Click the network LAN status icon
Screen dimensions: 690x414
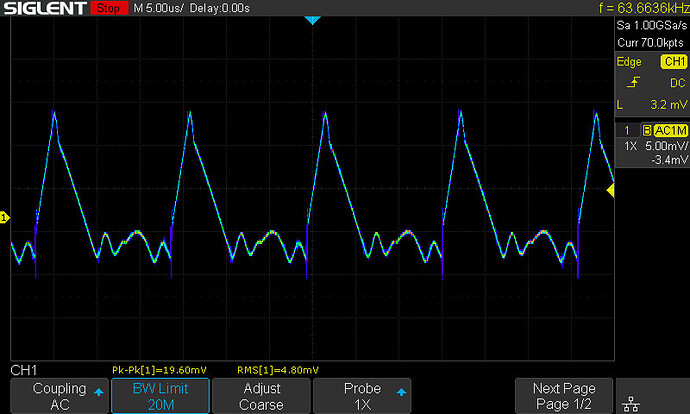click(631, 403)
